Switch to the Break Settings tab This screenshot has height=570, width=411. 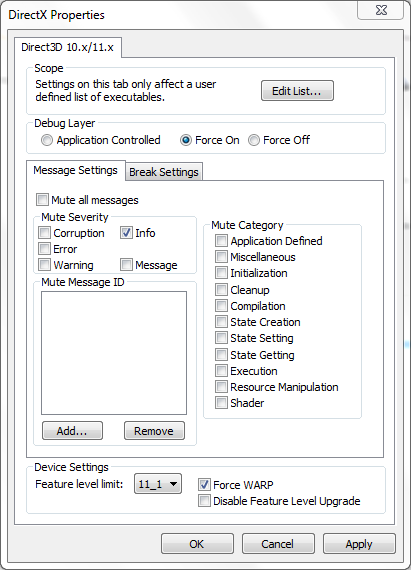164,172
